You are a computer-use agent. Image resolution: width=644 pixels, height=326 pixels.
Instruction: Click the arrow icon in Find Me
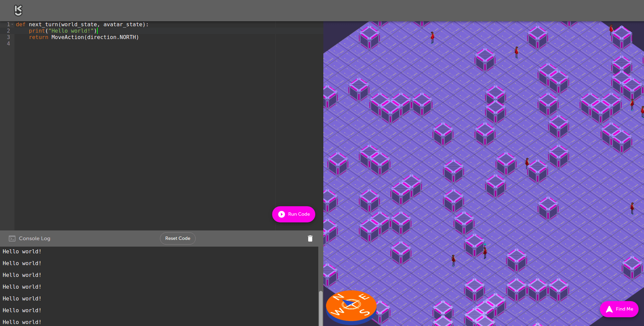pos(609,309)
